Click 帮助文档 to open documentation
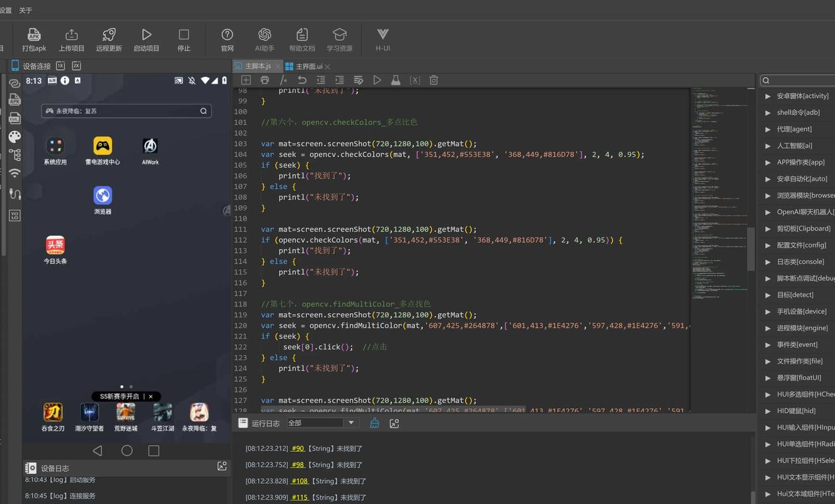 point(302,39)
